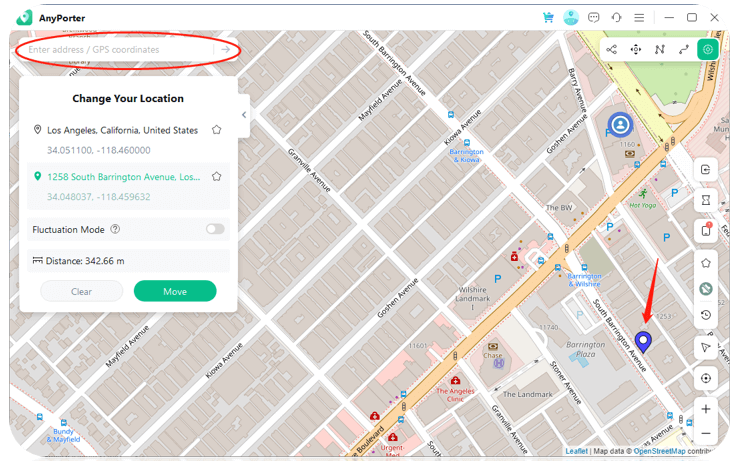Click the import/export icon in right sidebar
This screenshot has width=747, height=461.
coord(706,170)
